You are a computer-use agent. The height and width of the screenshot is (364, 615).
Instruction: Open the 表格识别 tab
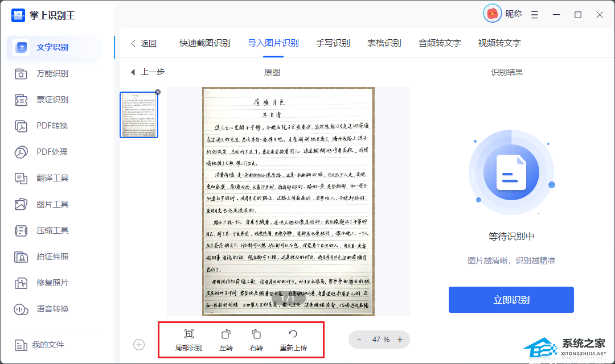coord(384,43)
